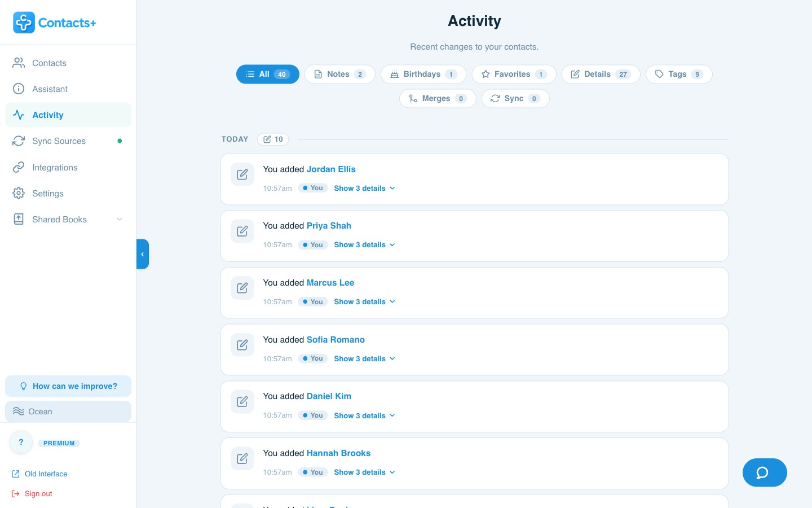The height and width of the screenshot is (508, 812).
Task: Click the Sync Sources refresh icon
Action: [19, 141]
